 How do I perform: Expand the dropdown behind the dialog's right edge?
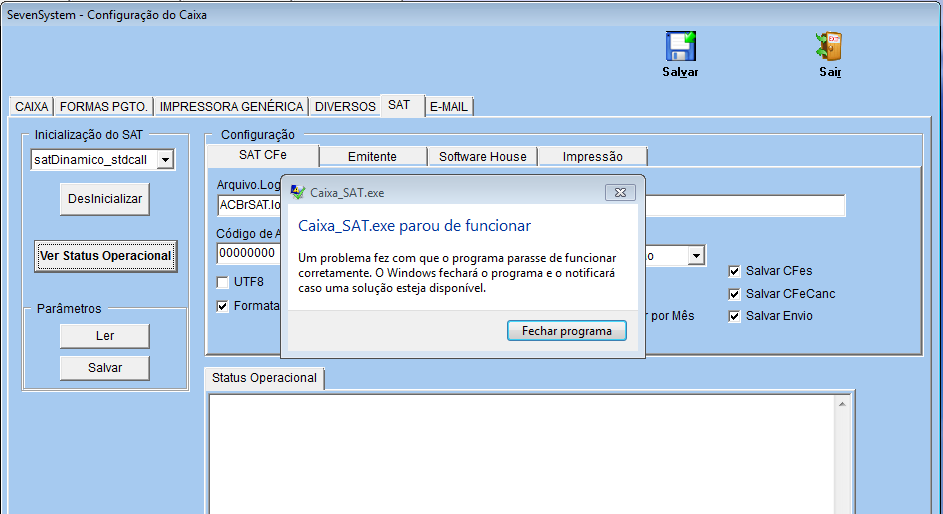pos(696,255)
